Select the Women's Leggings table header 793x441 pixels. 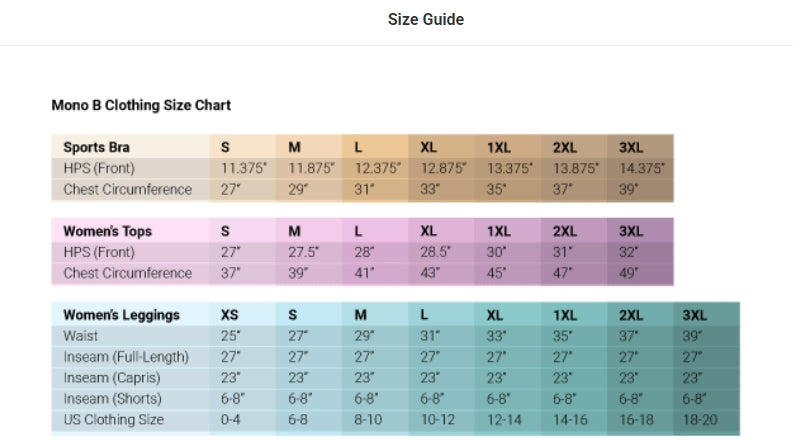(121, 315)
